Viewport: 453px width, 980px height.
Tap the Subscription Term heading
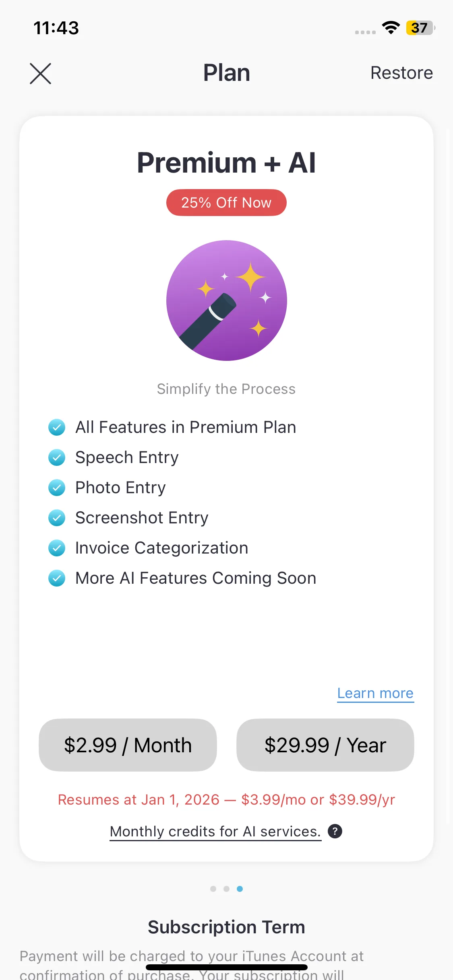(226, 927)
